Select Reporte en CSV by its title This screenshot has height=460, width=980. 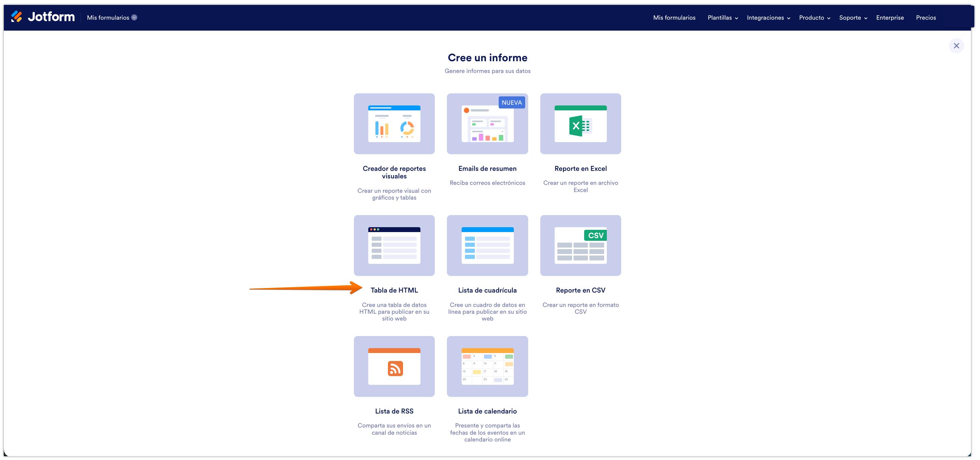[x=580, y=290]
